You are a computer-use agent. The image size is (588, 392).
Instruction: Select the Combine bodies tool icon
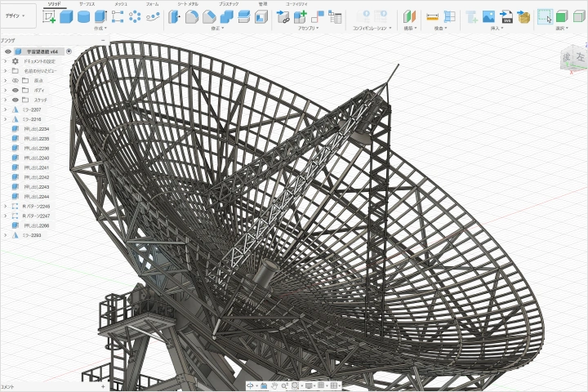pyautogui.click(x=226, y=17)
